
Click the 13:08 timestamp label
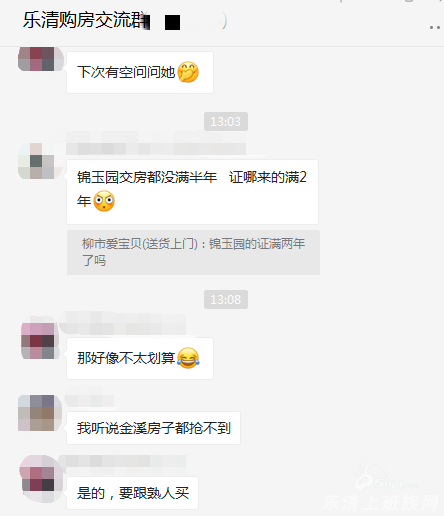coord(226,299)
